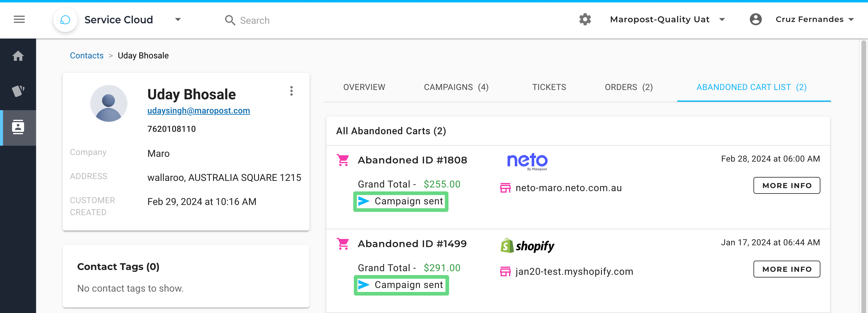The image size is (868, 313).
Task: Expand the Service Cloud app switcher dropdown
Action: tap(178, 20)
